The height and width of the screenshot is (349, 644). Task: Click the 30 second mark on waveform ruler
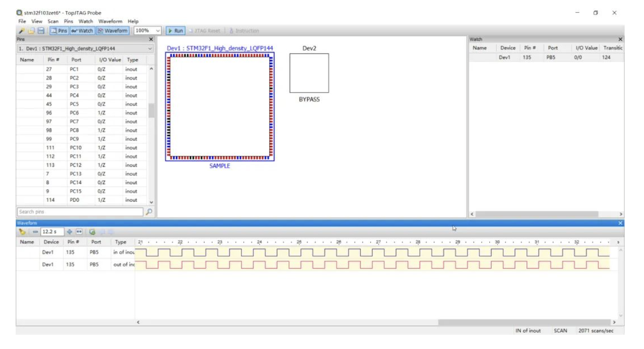pos(497,242)
